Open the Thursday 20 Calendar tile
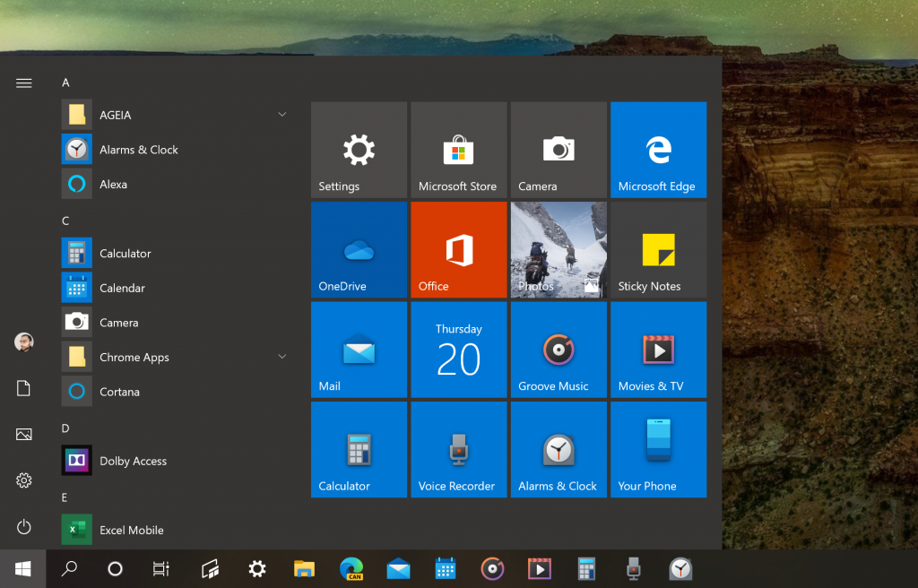Screen dimensions: 918x588 pos(458,350)
